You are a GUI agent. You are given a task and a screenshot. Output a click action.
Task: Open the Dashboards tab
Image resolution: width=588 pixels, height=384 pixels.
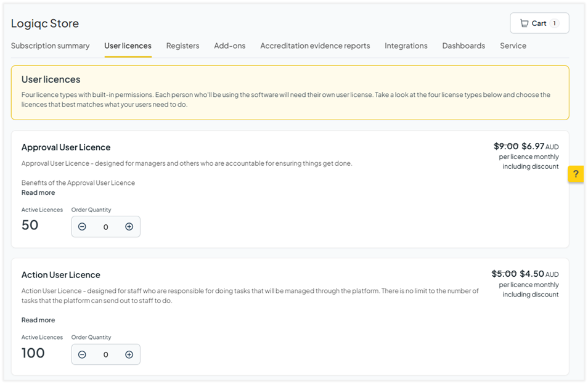[463, 46]
